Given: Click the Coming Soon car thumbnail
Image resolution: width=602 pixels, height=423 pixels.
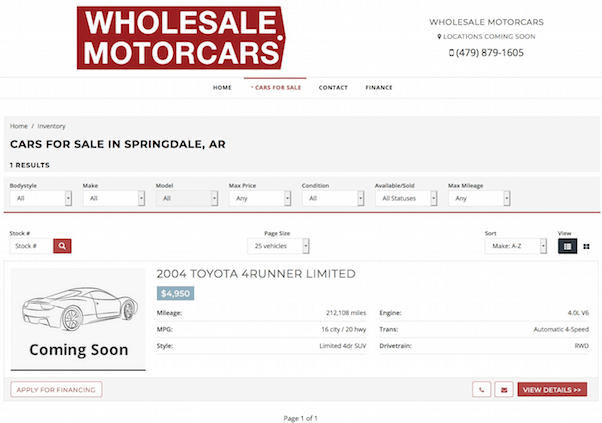Looking at the screenshot, I should coord(78,319).
